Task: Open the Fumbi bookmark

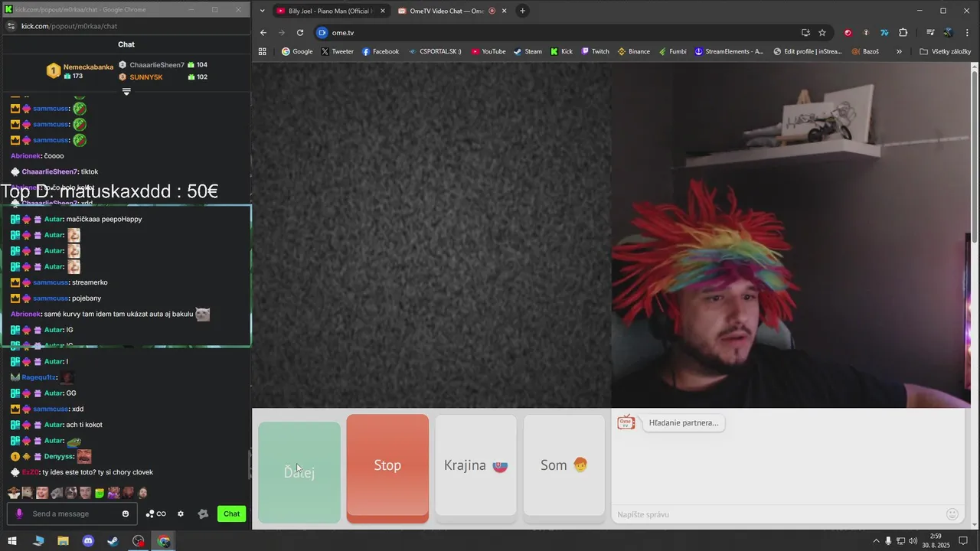Action: [x=672, y=51]
